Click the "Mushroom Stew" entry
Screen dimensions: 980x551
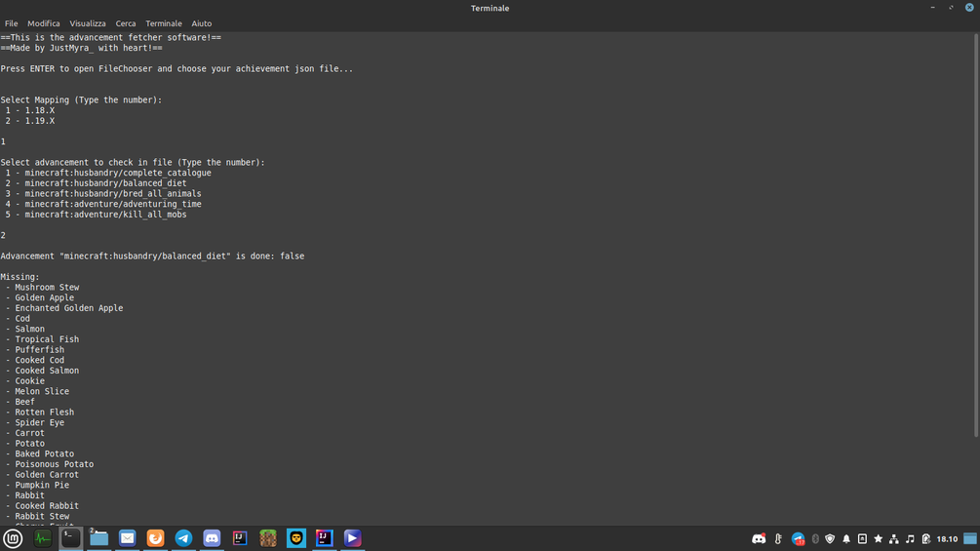47,288
